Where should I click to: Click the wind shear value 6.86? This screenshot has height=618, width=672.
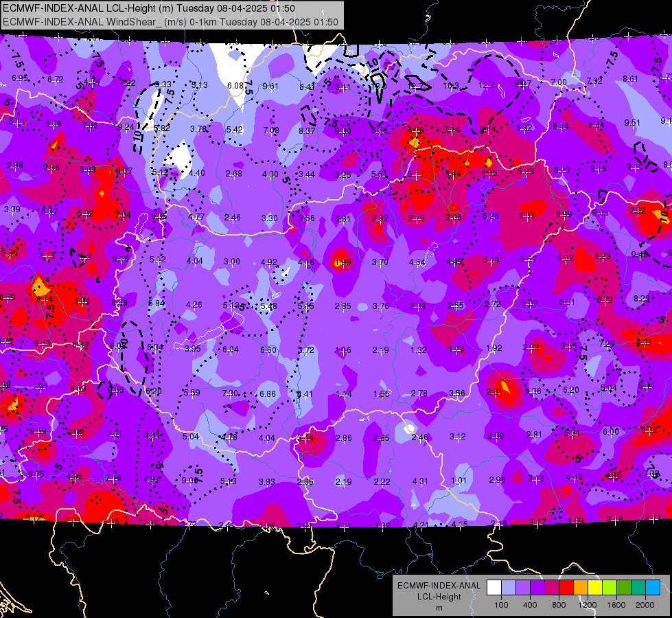[x=268, y=393]
